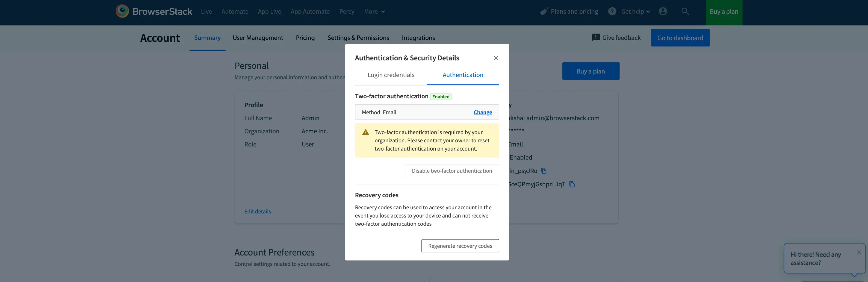Screen dimensions: 868x282
Task: Click the Get help question mark icon
Action: (x=612, y=11)
